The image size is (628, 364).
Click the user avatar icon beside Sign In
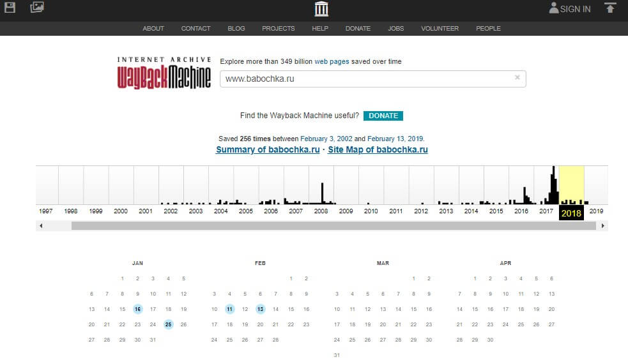553,8
